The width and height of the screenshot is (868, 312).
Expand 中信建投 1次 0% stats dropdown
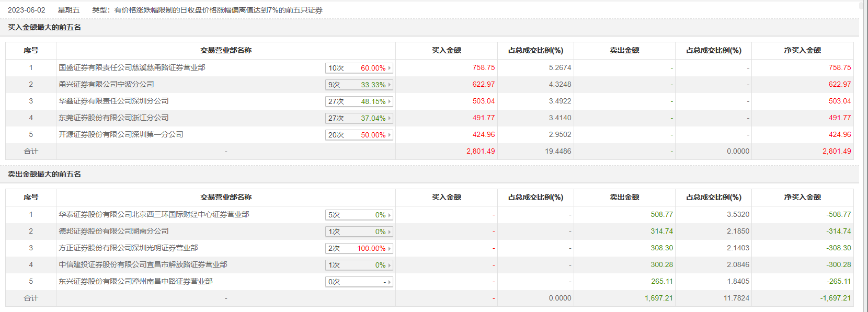359,265
